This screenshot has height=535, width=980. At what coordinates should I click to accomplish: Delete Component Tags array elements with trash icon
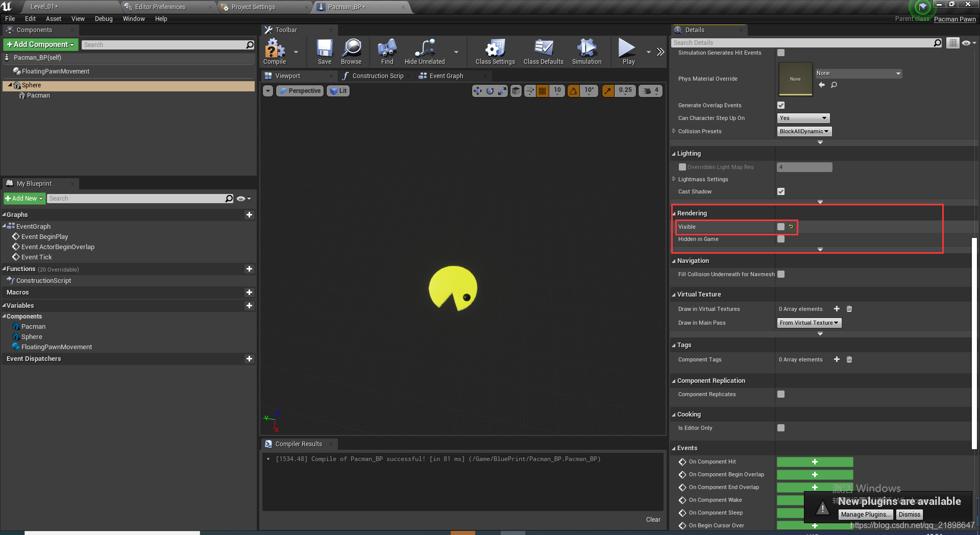pyautogui.click(x=849, y=359)
